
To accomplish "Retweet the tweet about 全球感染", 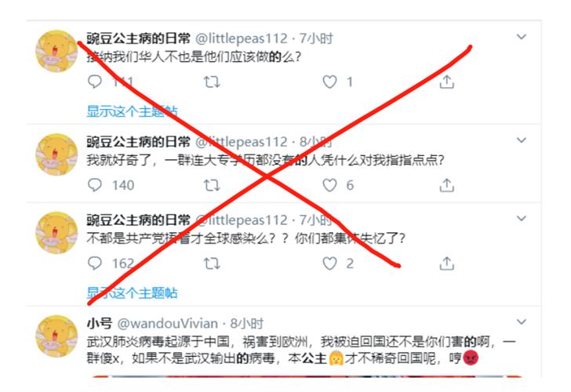I will tap(212, 263).
